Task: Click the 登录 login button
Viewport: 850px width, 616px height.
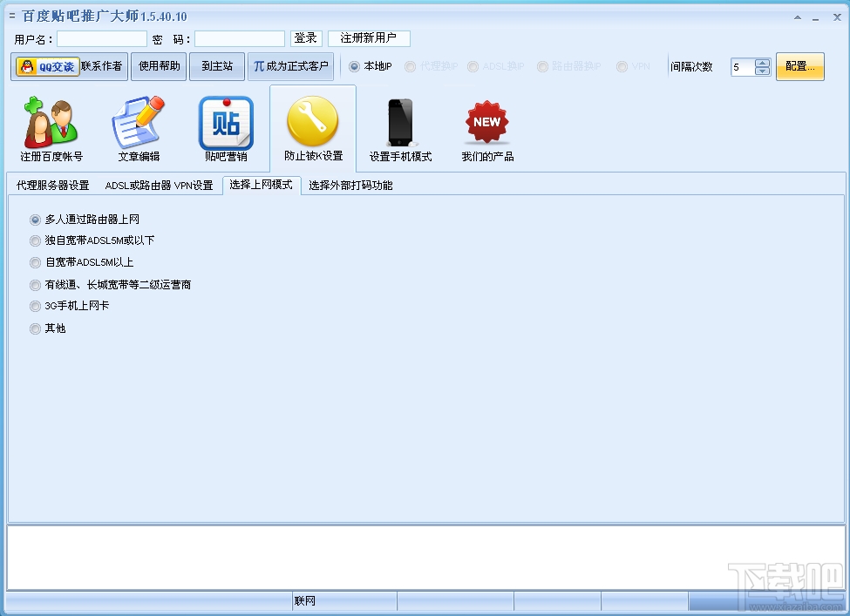Action: [306, 38]
